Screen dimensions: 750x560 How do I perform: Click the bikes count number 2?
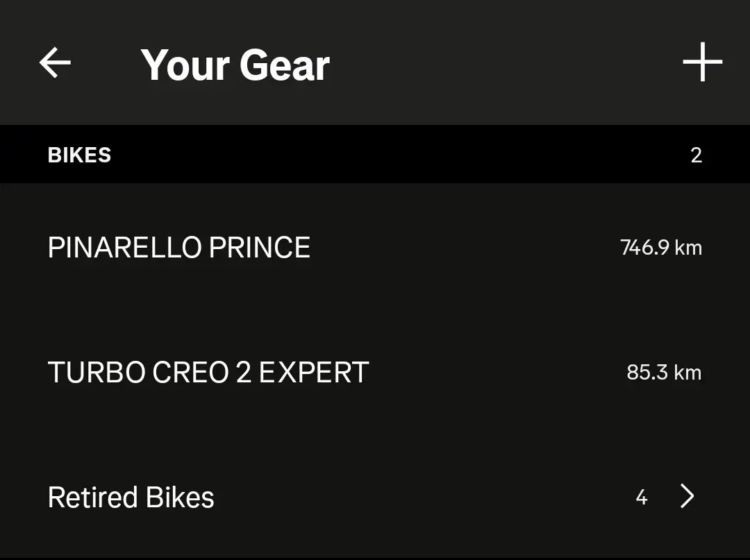696,155
